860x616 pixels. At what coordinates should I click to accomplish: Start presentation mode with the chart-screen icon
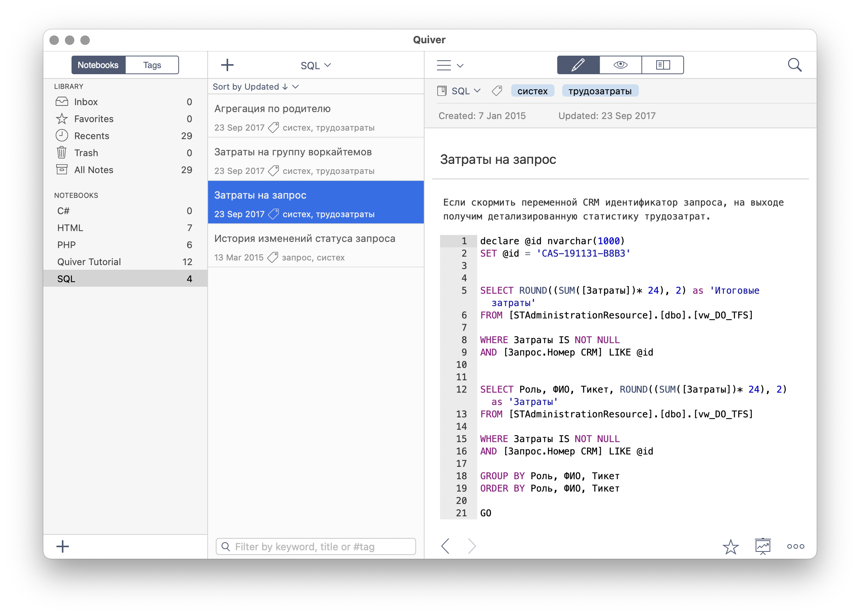[x=763, y=546]
